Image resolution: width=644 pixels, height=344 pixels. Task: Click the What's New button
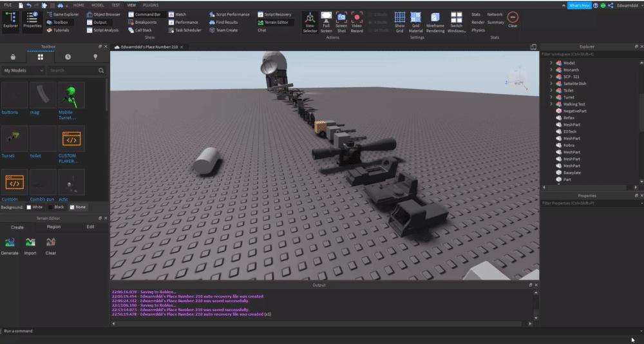[579, 5]
